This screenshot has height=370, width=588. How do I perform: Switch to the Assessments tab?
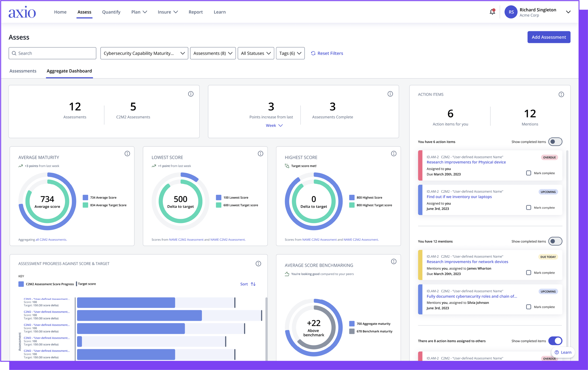click(x=23, y=71)
